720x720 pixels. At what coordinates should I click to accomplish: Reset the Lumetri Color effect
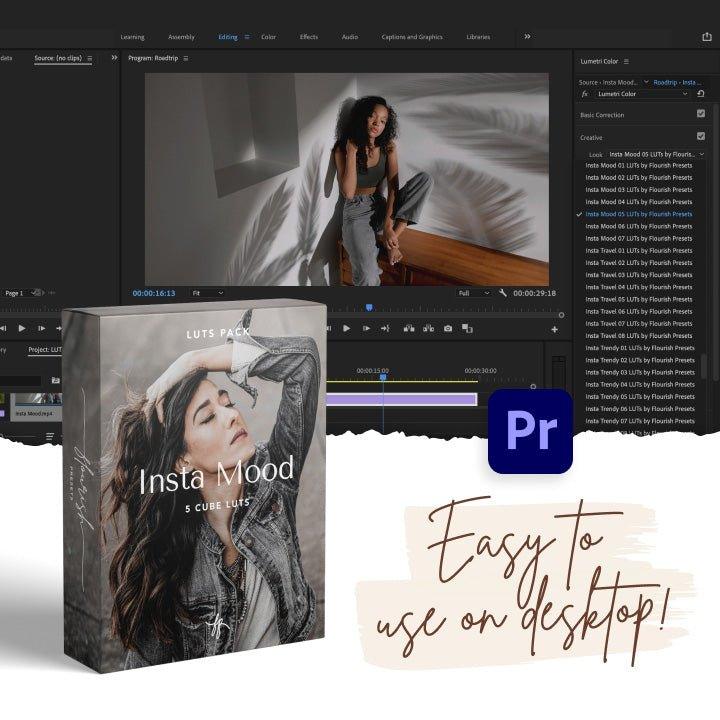[702, 94]
